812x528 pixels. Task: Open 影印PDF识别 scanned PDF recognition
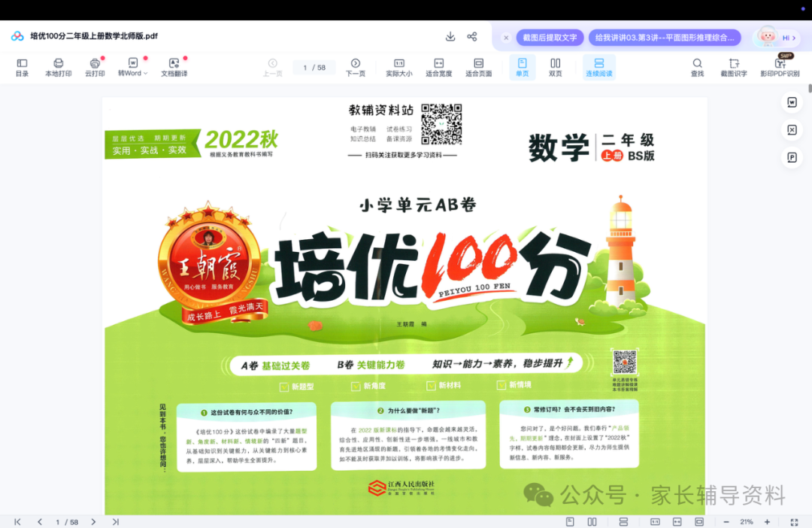780,68
